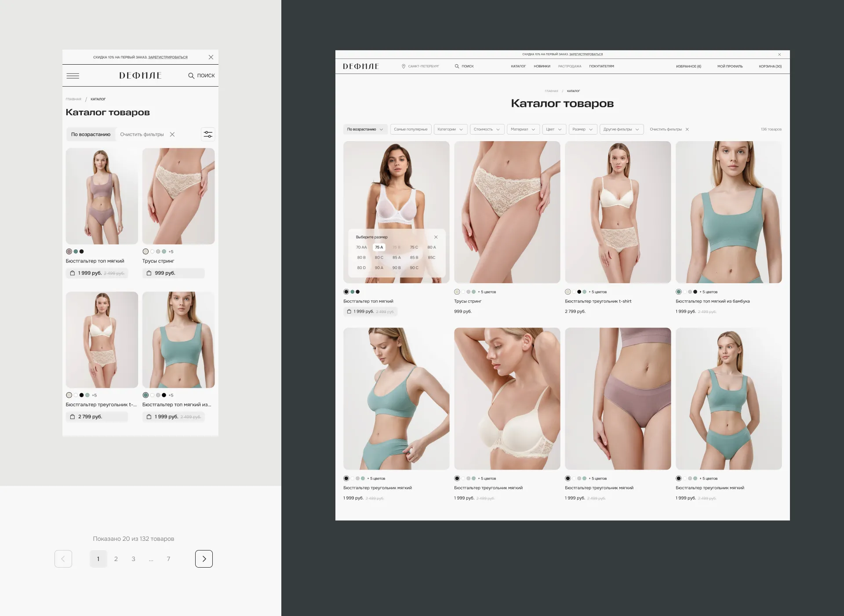Select teal color swatch under Бюстгальтер топ мягкий из бамбука
The width and height of the screenshot is (844, 616).
click(679, 292)
